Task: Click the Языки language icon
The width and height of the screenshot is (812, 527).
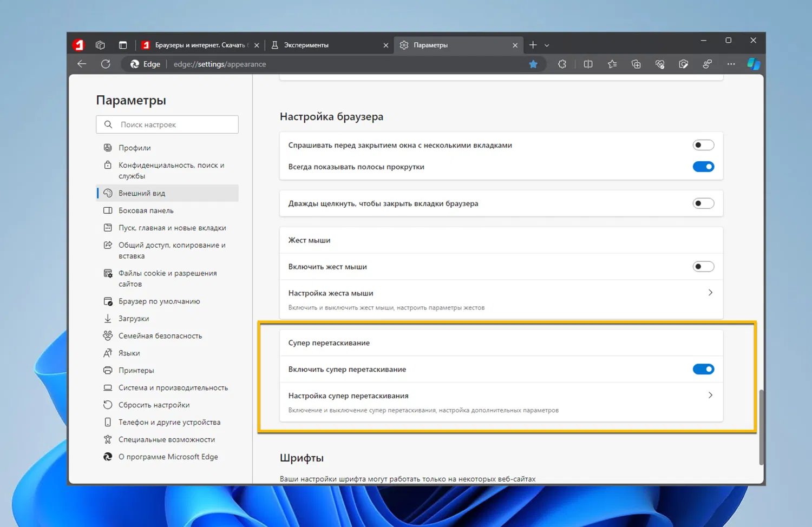Action: point(108,353)
